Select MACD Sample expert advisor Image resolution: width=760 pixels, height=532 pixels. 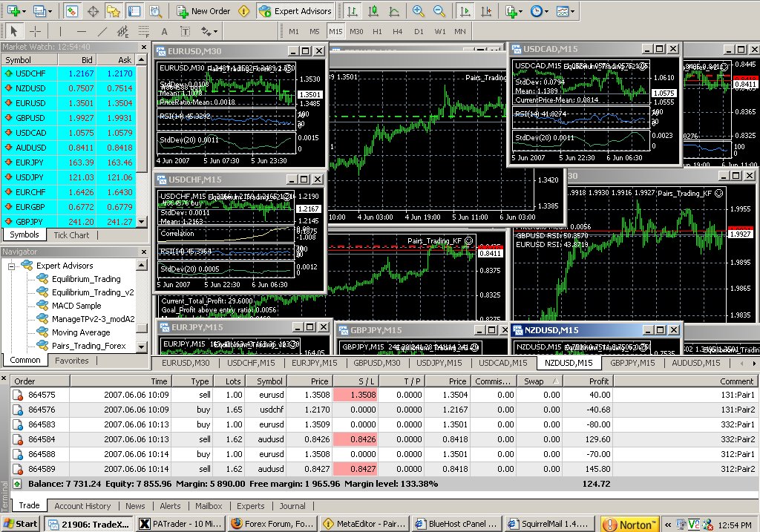(76, 306)
